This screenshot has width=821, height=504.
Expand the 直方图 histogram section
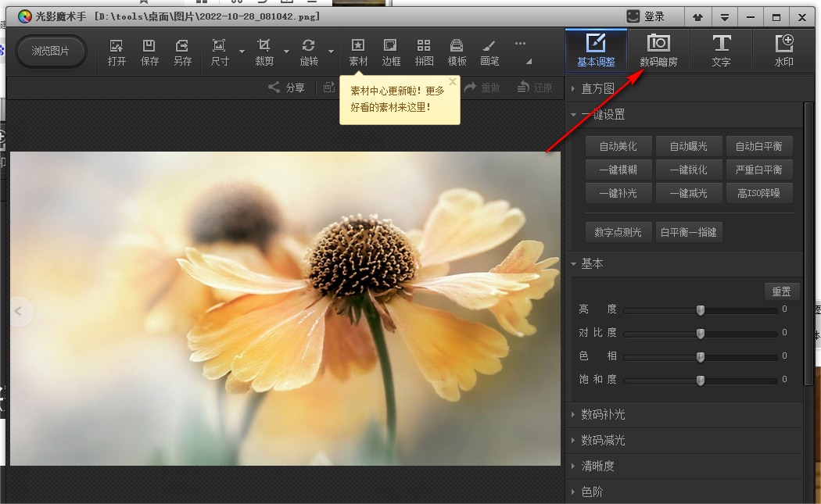[x=597, y=88]
